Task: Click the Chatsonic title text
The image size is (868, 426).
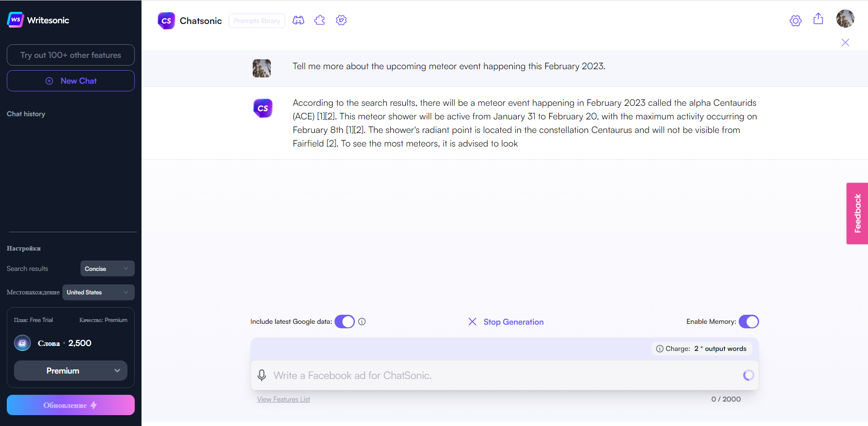Action: [201, 21]
